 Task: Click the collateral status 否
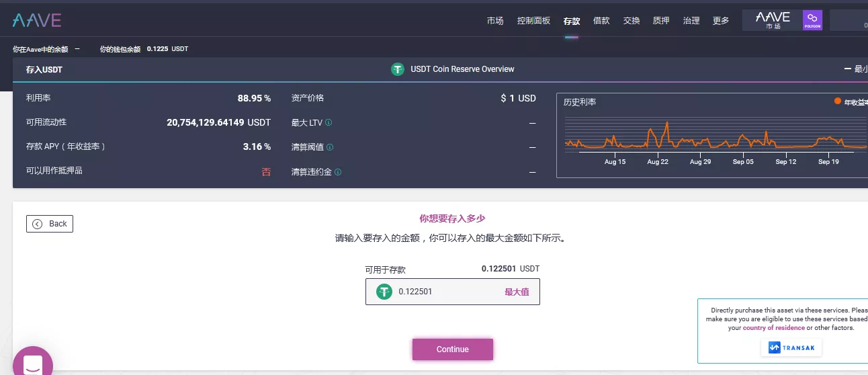coord(266,171)
